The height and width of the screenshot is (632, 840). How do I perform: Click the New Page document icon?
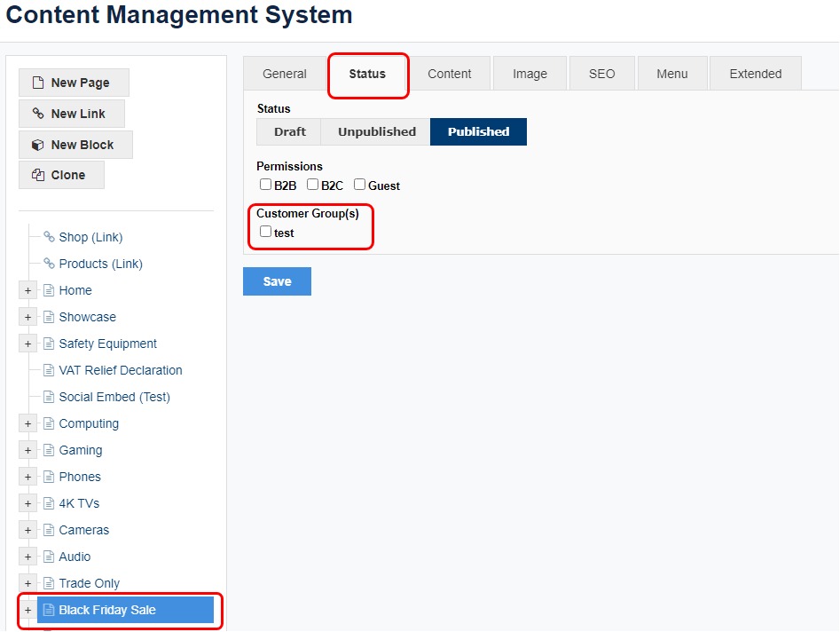(x=38, y=83)
